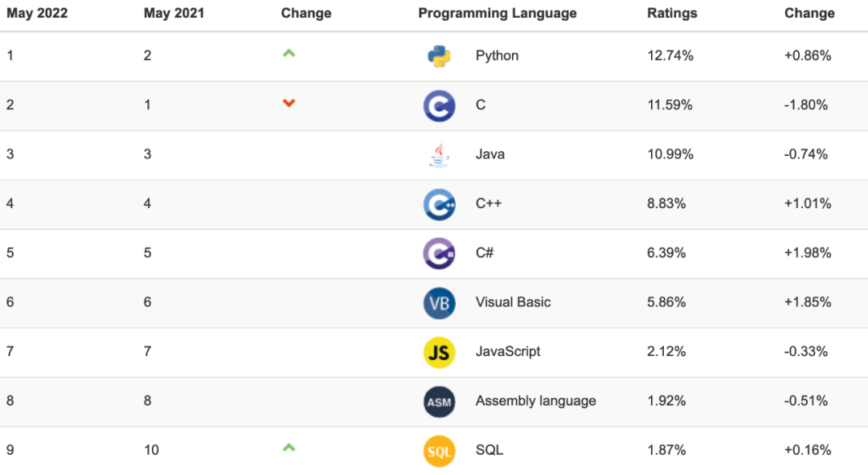Click the 'Assembly language' name
This screenshot has height=475, width=868.
point(536,400)
